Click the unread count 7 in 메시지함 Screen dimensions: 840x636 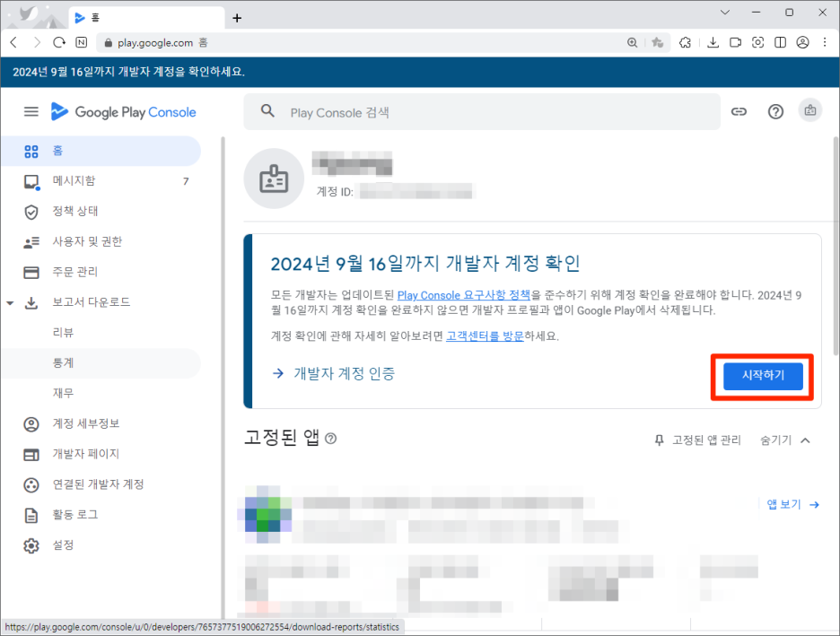(186, 181)
